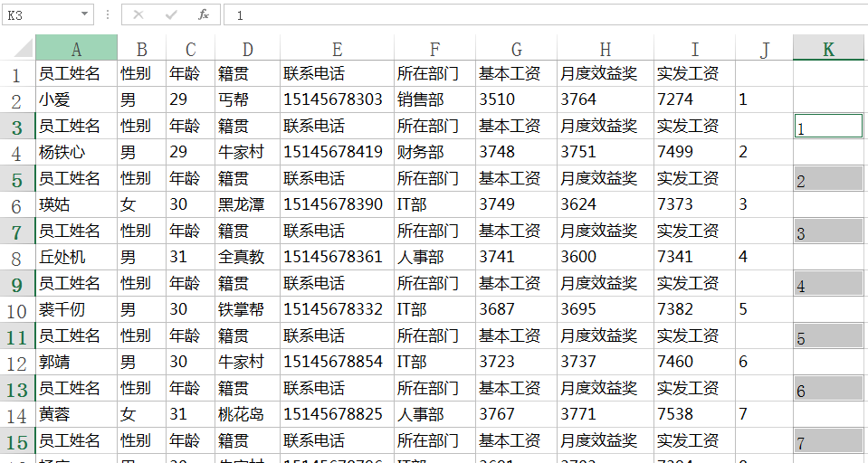
Task: Click salary value 7274
Action: coord(695,99)
